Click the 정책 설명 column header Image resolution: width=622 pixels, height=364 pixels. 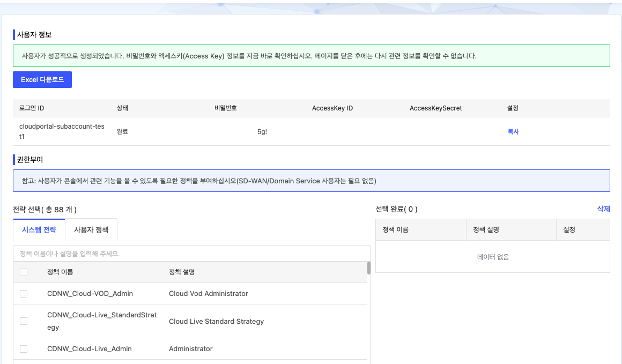click(181, 272)
